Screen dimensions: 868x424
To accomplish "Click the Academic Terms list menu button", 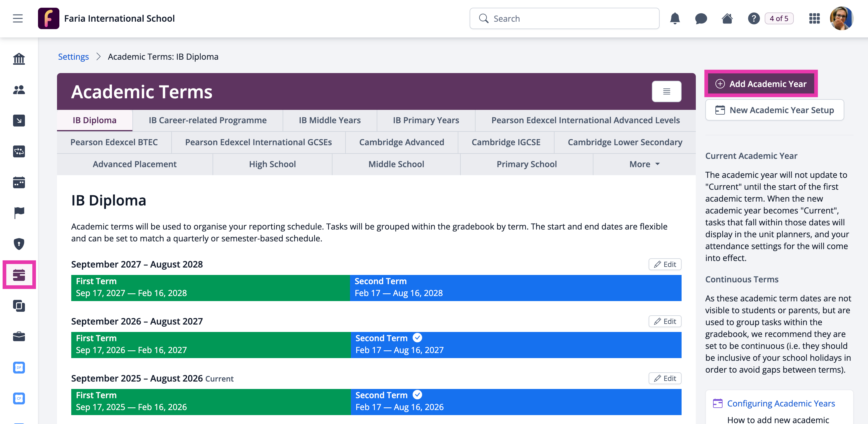I will 666,91.
